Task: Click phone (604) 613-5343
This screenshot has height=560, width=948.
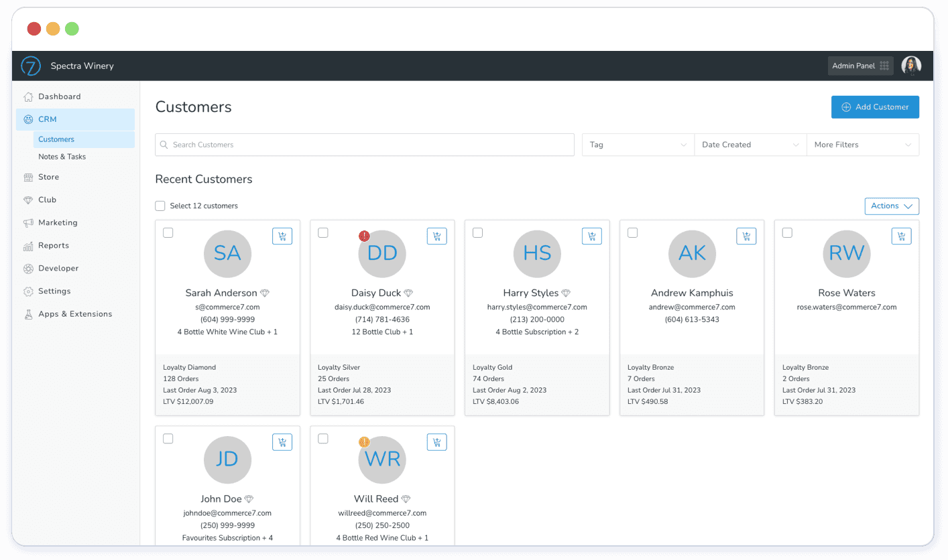Action: point(692,320)
